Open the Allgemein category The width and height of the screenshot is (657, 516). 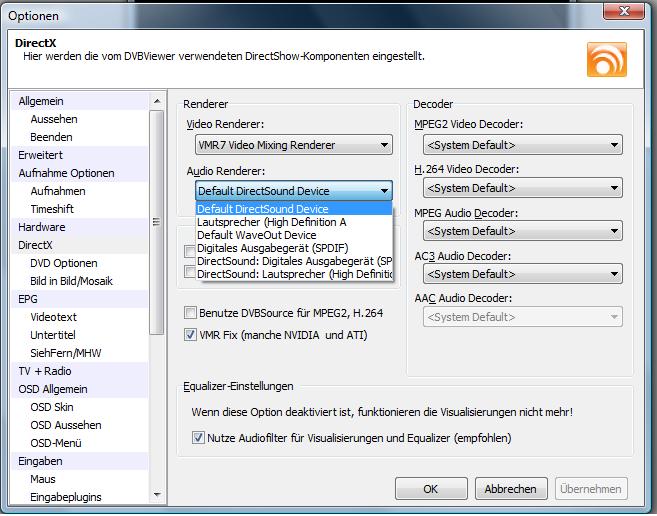(x=80, y=101)
